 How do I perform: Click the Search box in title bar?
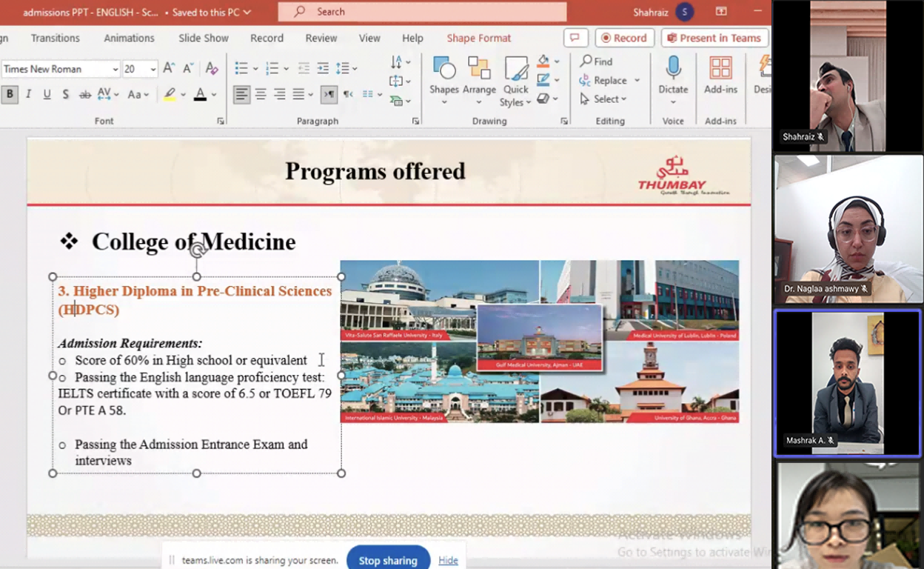pos(422,12)
